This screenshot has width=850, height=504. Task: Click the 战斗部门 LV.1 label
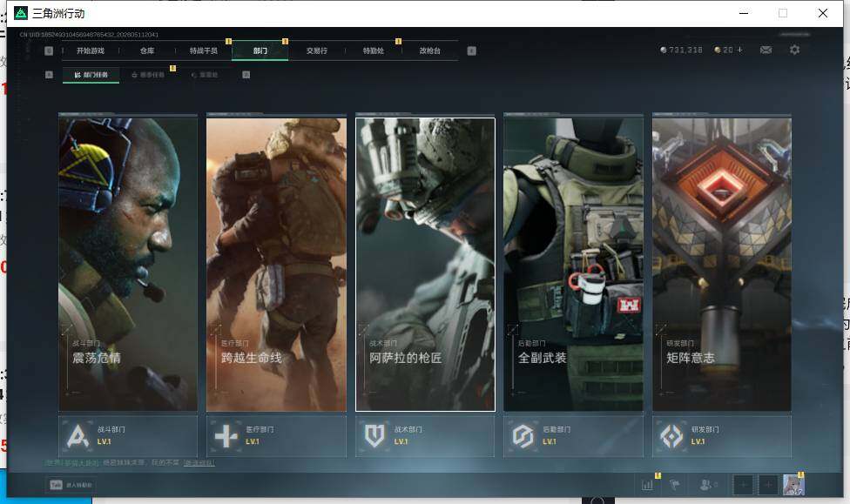105,441
